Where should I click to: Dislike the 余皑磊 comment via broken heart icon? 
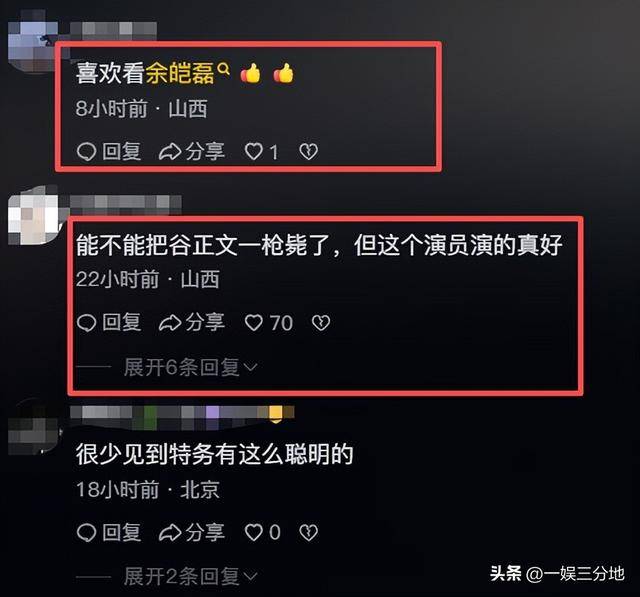pos(309,152)
